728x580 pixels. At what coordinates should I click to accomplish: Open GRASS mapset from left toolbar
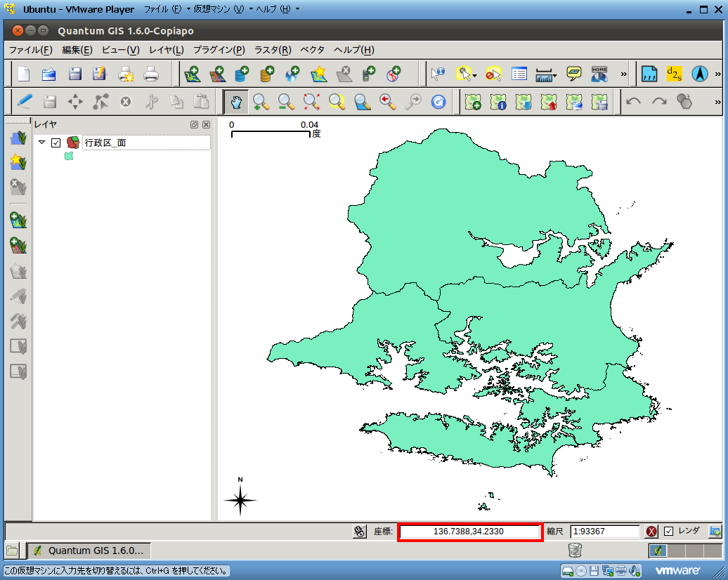(x=18, y=138)
